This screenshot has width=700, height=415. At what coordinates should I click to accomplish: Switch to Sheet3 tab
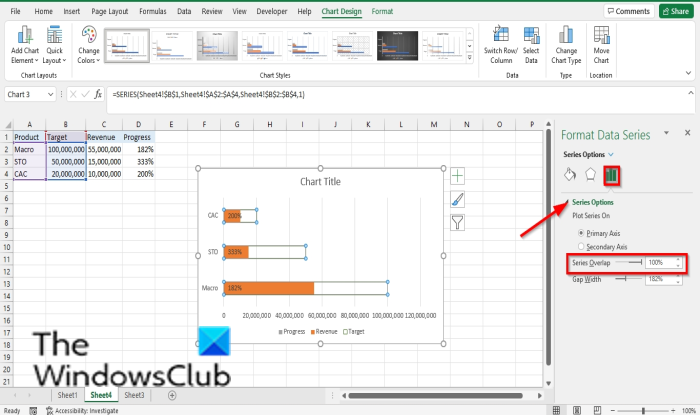(134, 395)
